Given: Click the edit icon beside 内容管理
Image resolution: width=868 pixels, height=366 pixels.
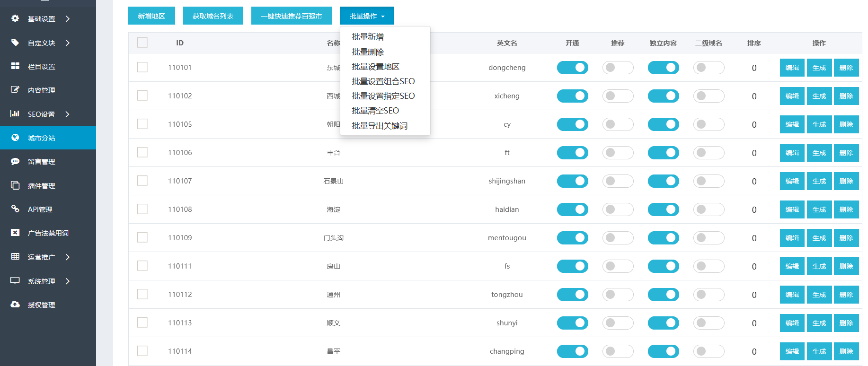Looking at the screenshot, I should click(x=15, y=90).
